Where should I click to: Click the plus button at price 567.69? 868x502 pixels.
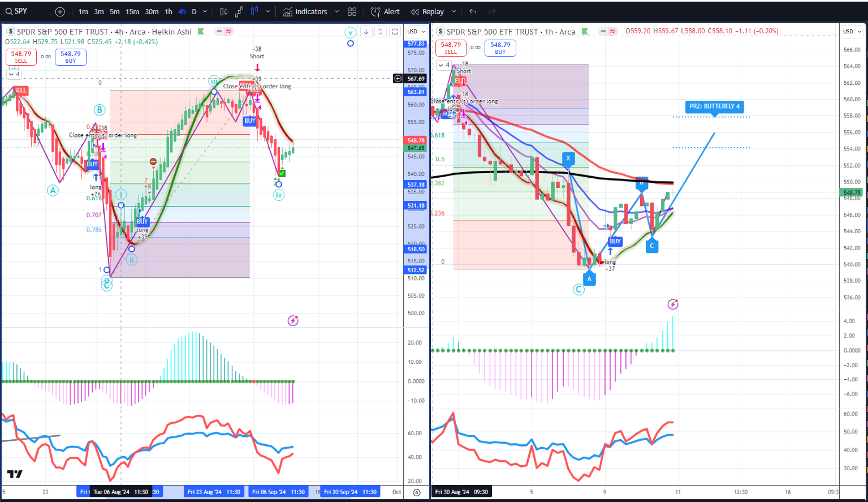(x=398, y=79)
